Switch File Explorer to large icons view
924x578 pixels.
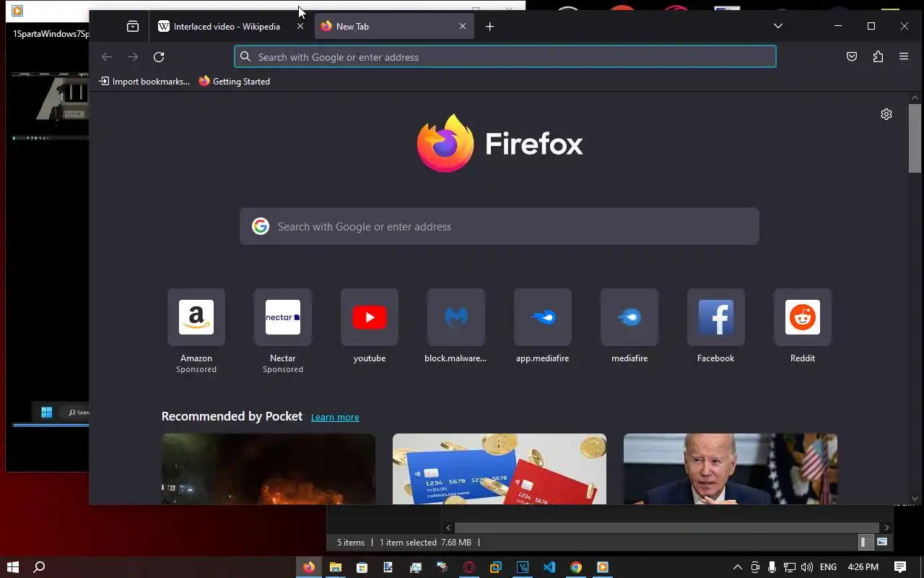[x=882, y=542]
